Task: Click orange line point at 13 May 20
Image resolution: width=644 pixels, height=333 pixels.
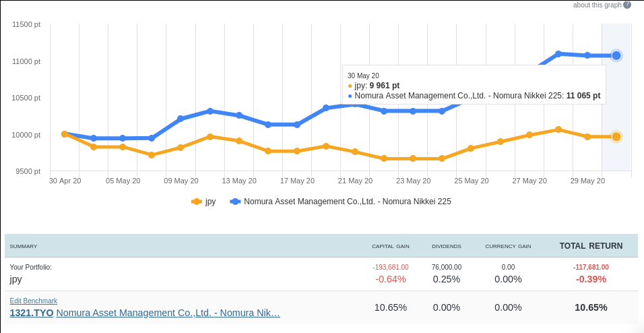Action: pos(239,141)
